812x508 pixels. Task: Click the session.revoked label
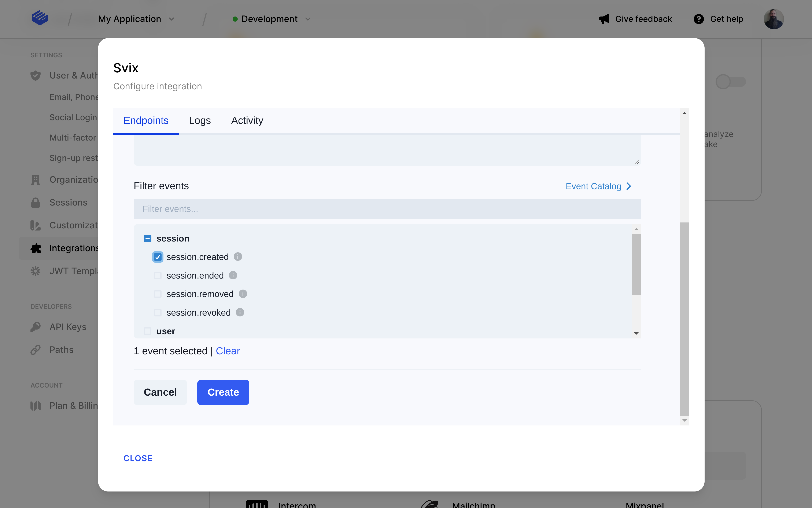[x=198, y=312]
